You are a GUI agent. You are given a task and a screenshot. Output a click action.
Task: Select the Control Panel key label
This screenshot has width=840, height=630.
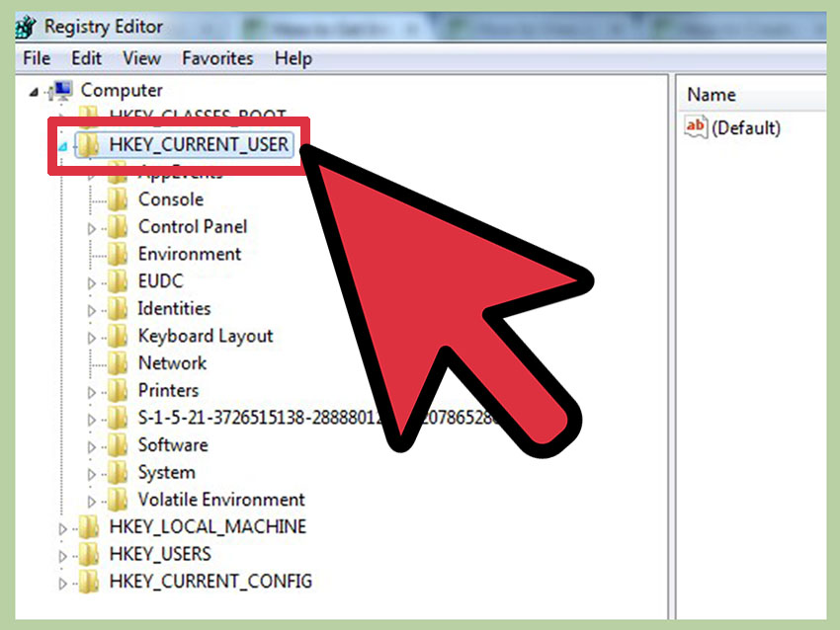pos(193,226)
